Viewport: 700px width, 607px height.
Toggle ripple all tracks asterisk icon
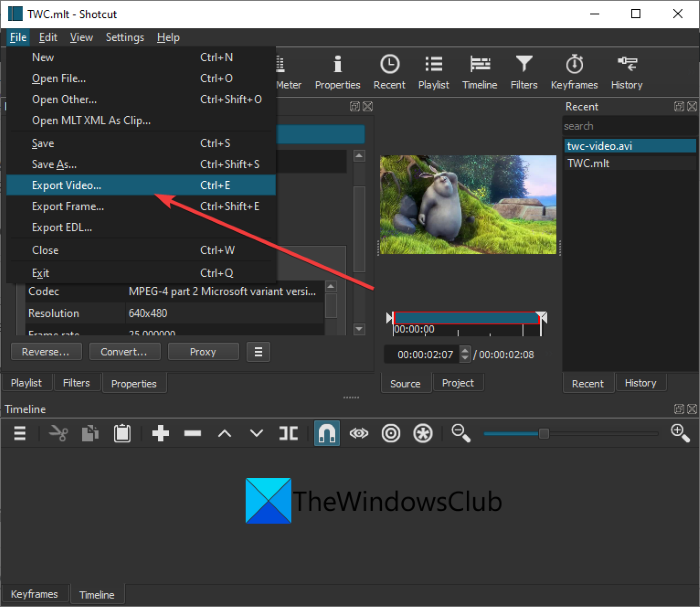[x=423, y=433]
